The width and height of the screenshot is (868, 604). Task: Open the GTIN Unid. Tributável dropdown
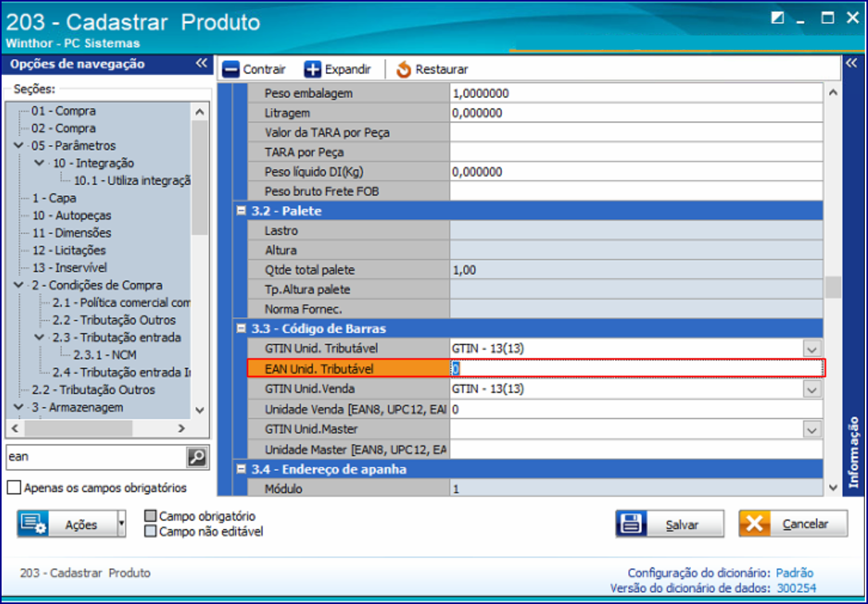[x=811, y=349]
